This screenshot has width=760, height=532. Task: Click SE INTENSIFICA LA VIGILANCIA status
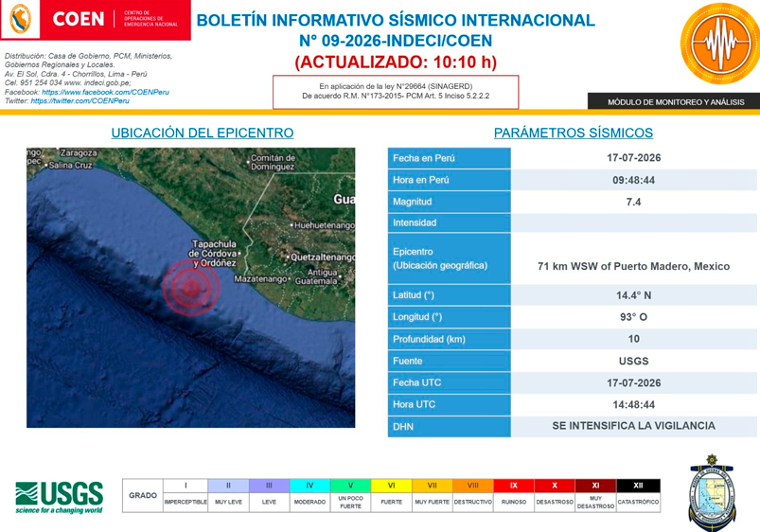point(633,426)
